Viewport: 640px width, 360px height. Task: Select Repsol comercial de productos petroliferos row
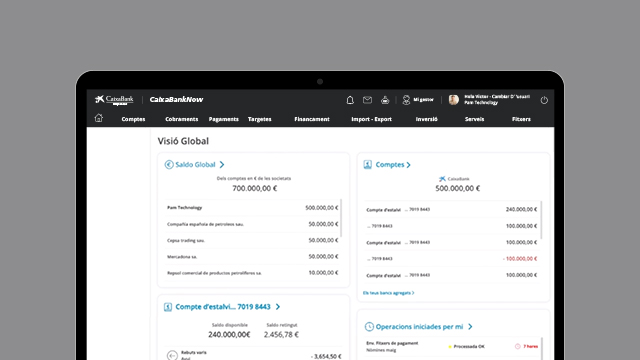pyautogui.click(x=252, y=273)
